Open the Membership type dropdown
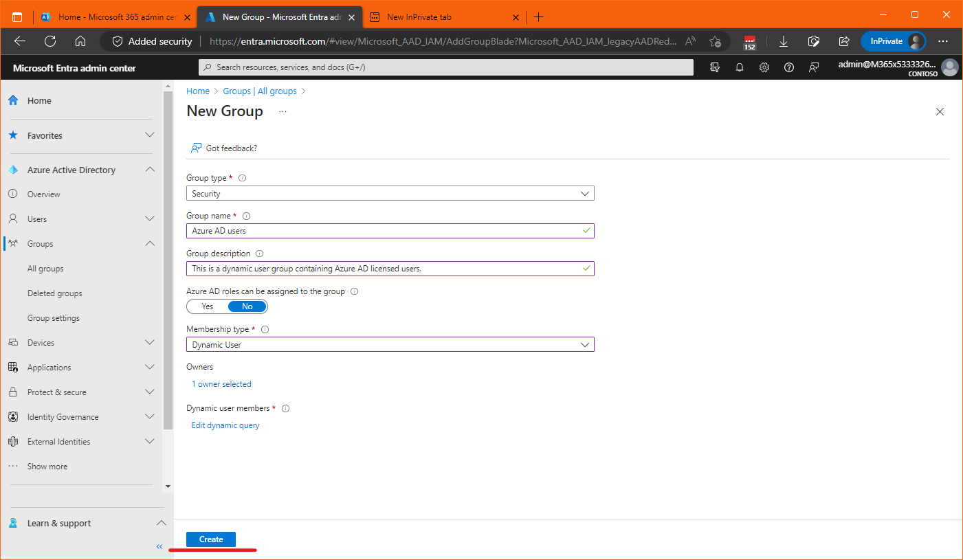This screenshot has width=963, height=560. 390,345
